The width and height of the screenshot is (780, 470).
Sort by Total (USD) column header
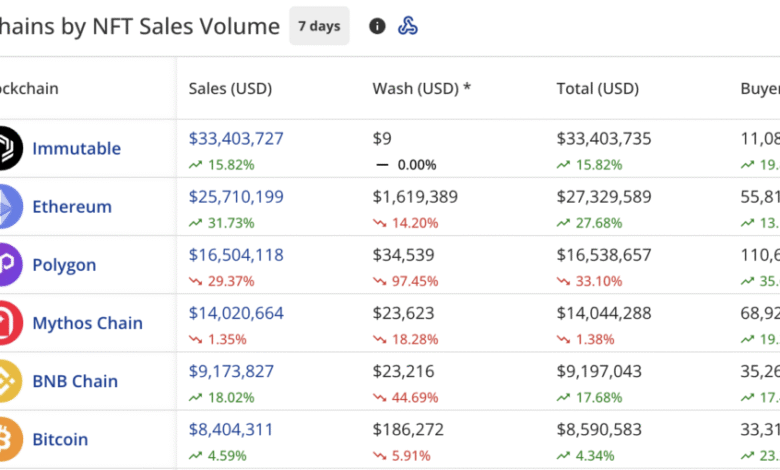[597, 89]
